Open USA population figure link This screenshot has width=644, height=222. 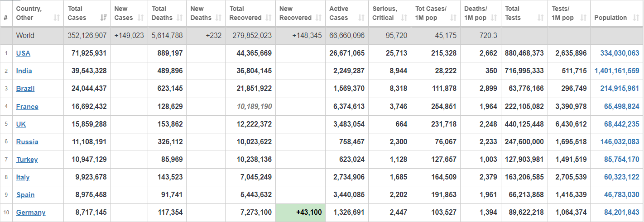(620, 53)
